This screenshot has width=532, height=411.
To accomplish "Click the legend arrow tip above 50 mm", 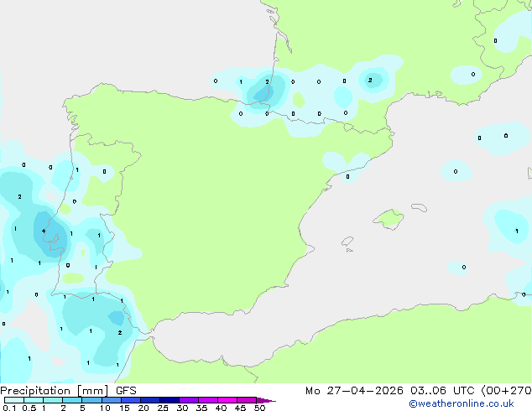I will [266, 400].
